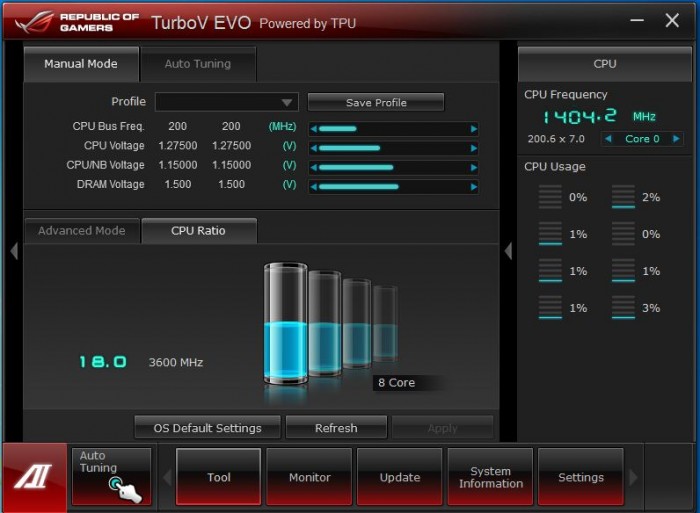Image resolution: width=700 pixels, height=513 pixels.
Task: Click Save Profile button
Action: (x=376, y=102)
